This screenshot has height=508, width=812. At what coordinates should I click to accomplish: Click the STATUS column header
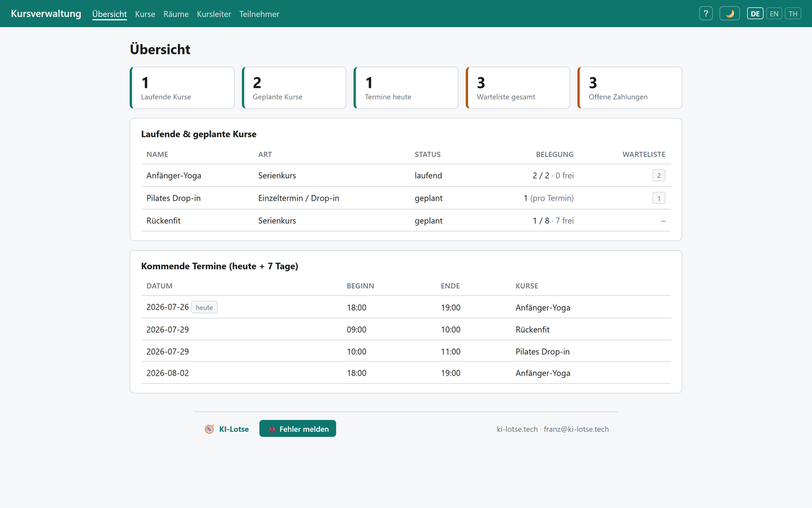click(427, 154)
